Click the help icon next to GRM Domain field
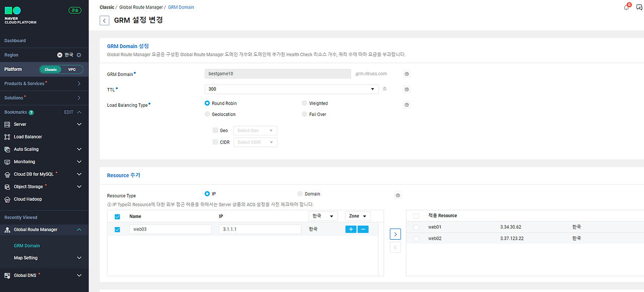The height and width of the screenshot is (292, 644). (x=407, y=74)
